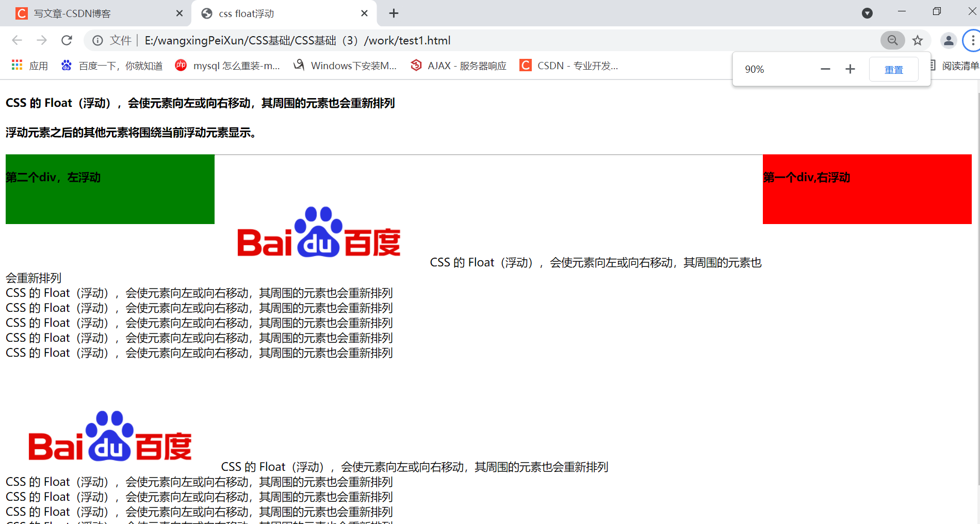Click the red 第一个div,右浮动 box
980x524 pixels.
(x=867, y=189)
